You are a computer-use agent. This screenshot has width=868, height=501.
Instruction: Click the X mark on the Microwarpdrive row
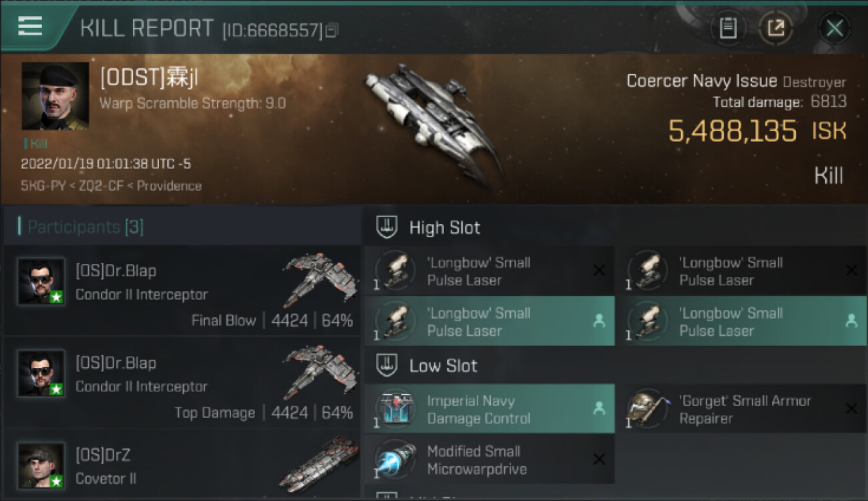click(599, 460)
